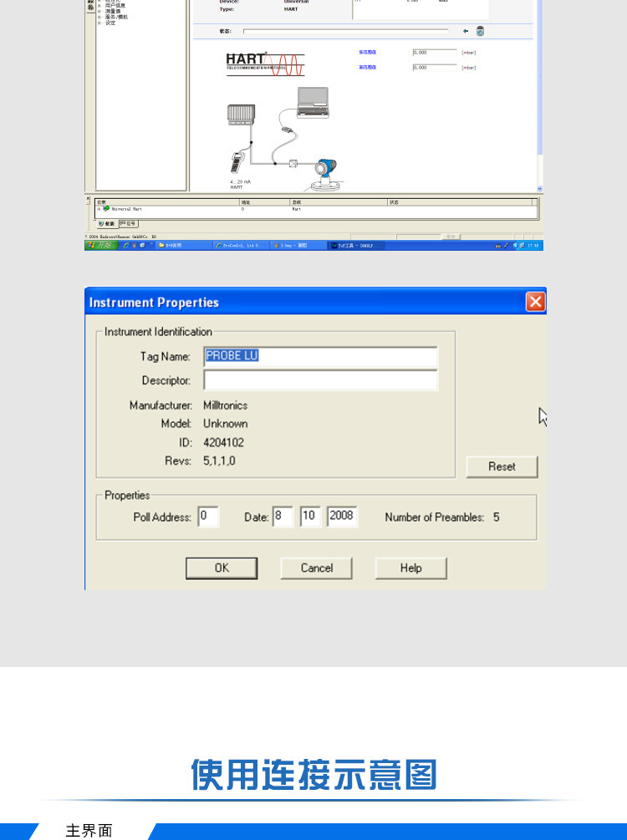This screenshot has width=627, height=840.
Task: Switch to the 3.bmp - 画图 taskbar window
Action: [x=296, y=246]
